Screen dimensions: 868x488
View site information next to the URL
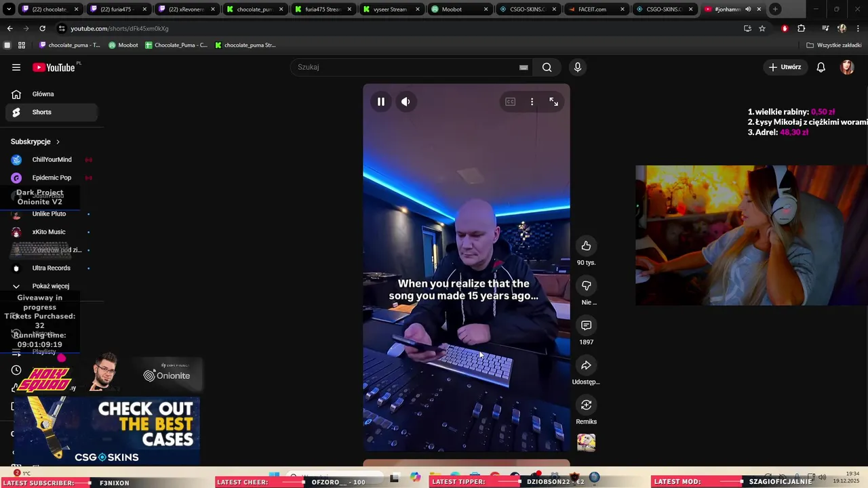(x=62, y=28)
